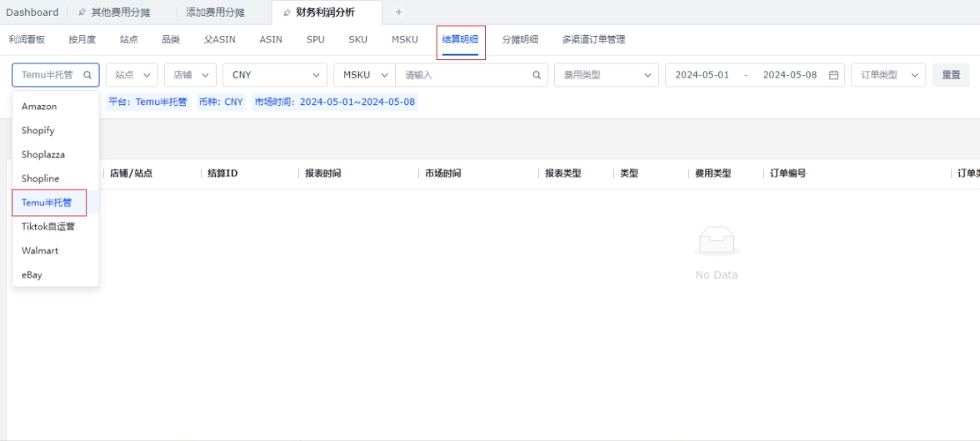Open the 品类 sub-tab

(x=171, y=39)
